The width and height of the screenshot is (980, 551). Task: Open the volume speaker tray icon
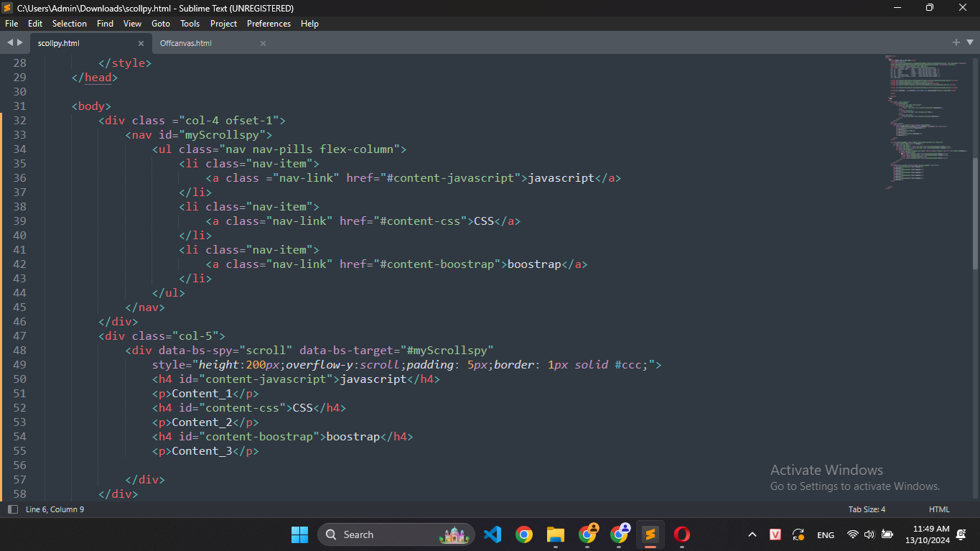(869, 534)
